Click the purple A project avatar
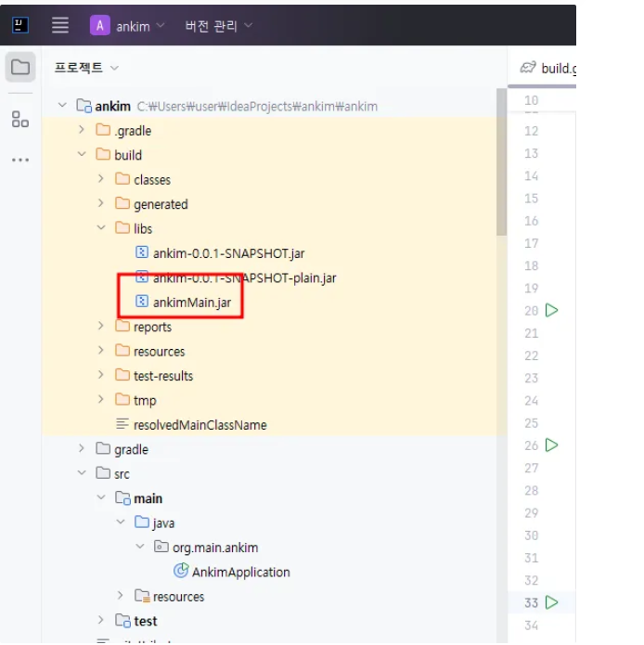Viewport: 644px width, 645px height. pyautogui.click(x=100, y=25)
